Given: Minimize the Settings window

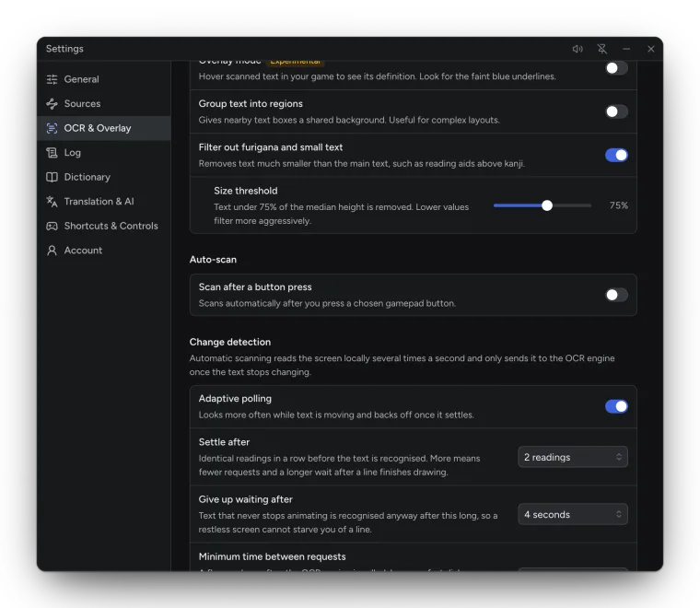Looking at the screenshot, I should point(626,49).
